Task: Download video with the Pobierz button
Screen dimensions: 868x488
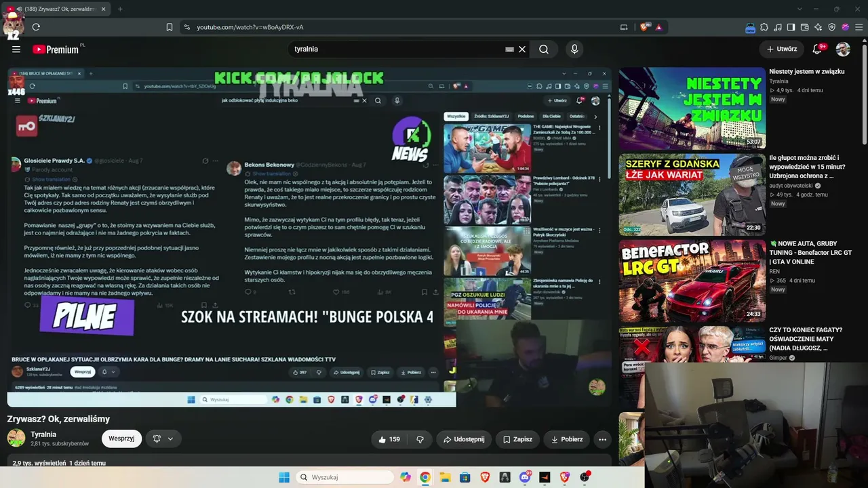Action: 567,439
